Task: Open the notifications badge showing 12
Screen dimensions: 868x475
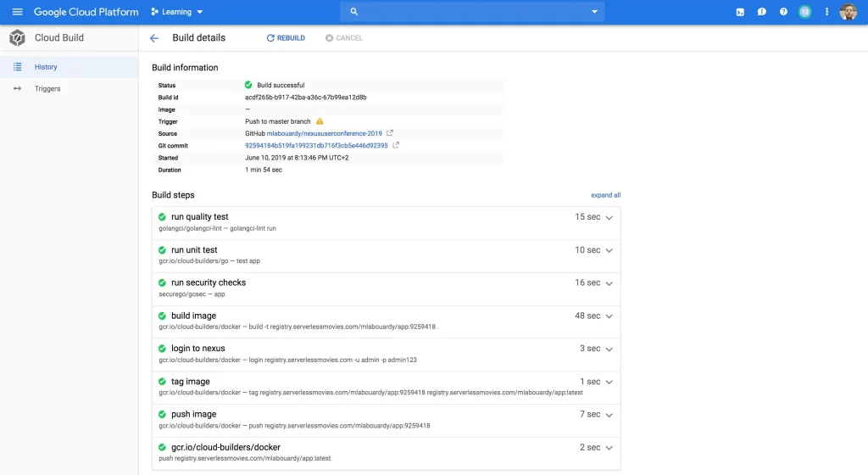Action: tap(805, 12)
